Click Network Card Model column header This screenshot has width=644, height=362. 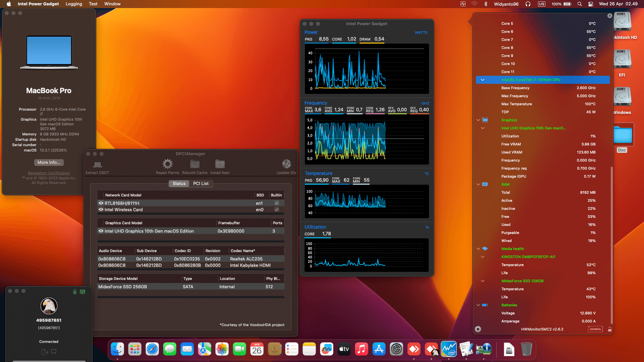(x=123, y=195)
